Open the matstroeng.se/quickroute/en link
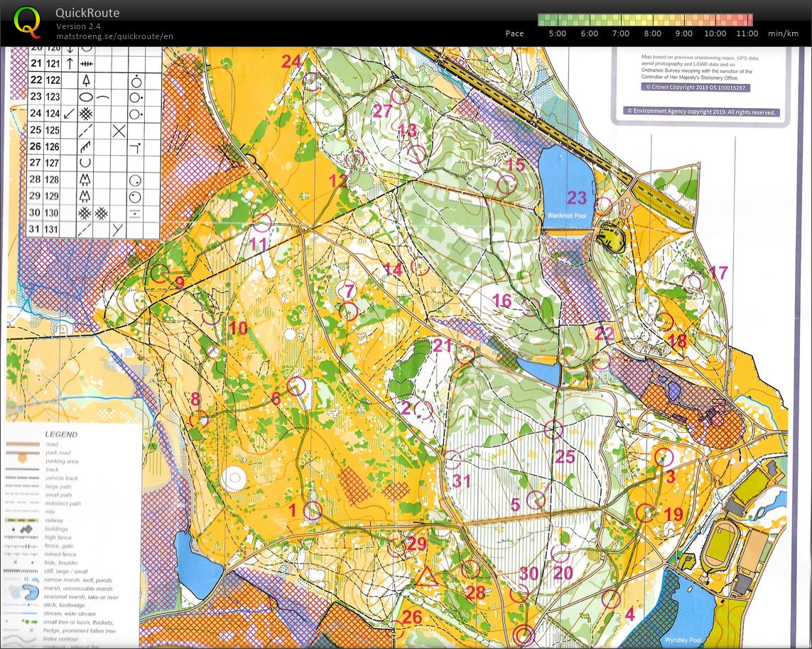The width and height of the screenshot is (812, 649). 114,36
